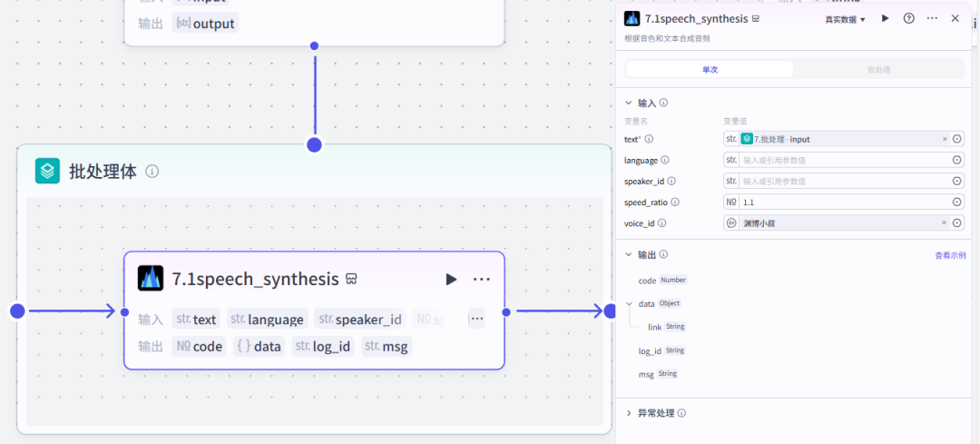This screenshot has width=980, height=444.
Task: Click the settings circle icon in the speed_ratio field
Action: pyautogui.click(x=957, y=202)
